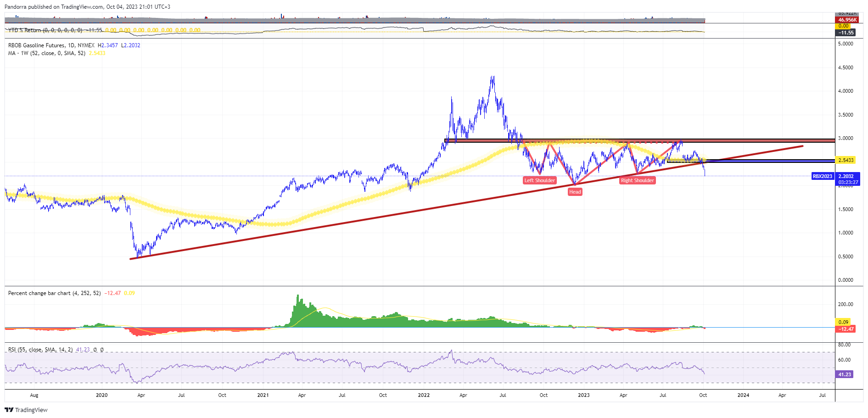Click the H2.3457 high value

(x=108, y=45)
